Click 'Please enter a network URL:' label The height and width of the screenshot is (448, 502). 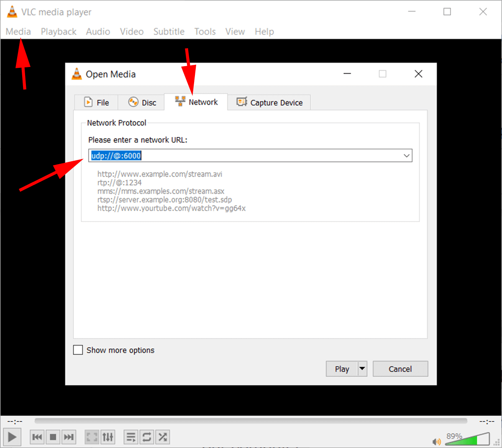(138, 140)
